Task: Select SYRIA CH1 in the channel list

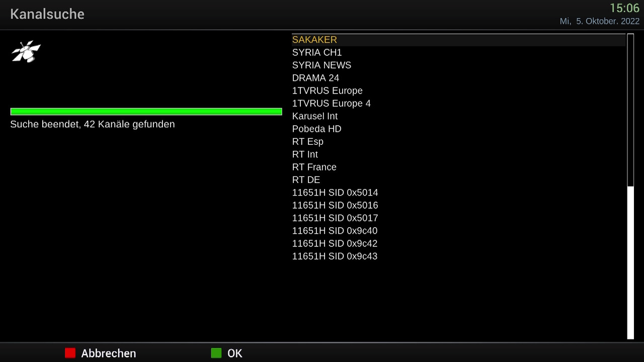Action: click(x=458, y=52)
